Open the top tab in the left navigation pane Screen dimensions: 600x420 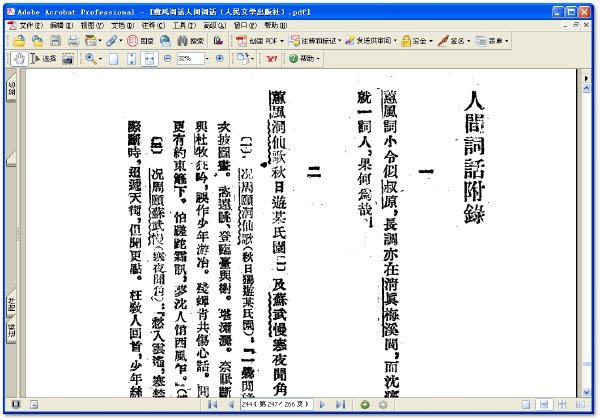click(x=11, y=87)
